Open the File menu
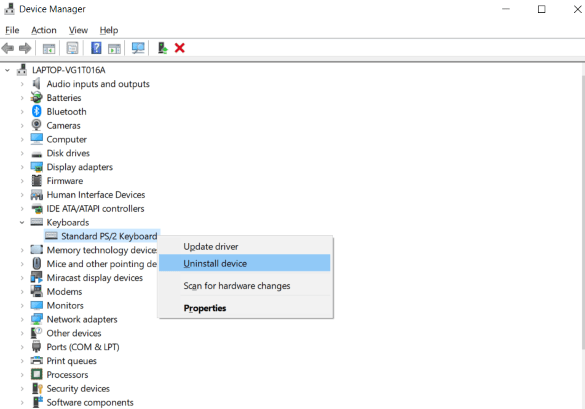585x409 pixels. tap(12, 30)
